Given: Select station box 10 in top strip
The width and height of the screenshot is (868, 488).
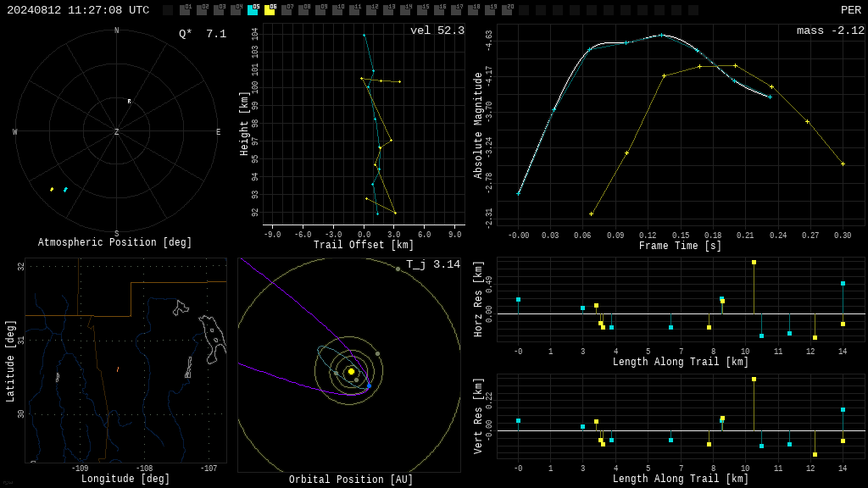Looking at the screenshot, I should [x=337, y=10].
